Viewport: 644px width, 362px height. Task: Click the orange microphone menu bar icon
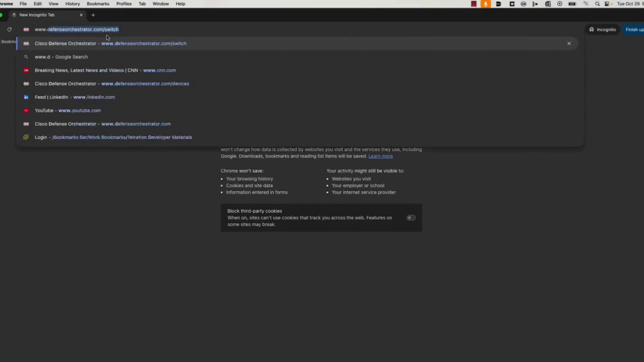485,4
